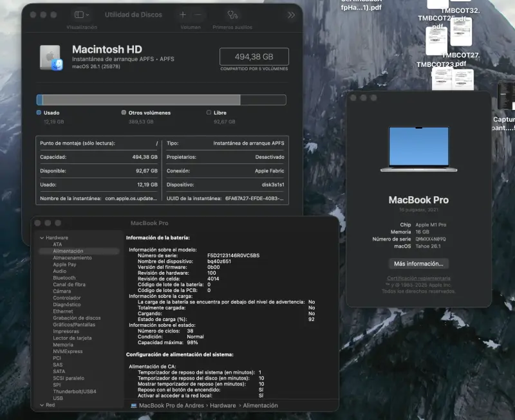
Task: Click Hardware in the bottom path bar
Action: point(223,406)
